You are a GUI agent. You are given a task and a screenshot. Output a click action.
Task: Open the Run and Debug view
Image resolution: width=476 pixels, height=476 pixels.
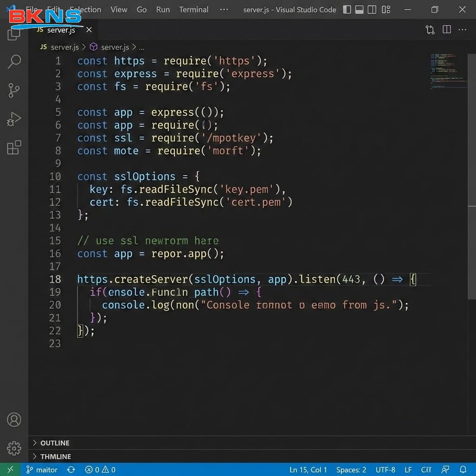point(14,119)
